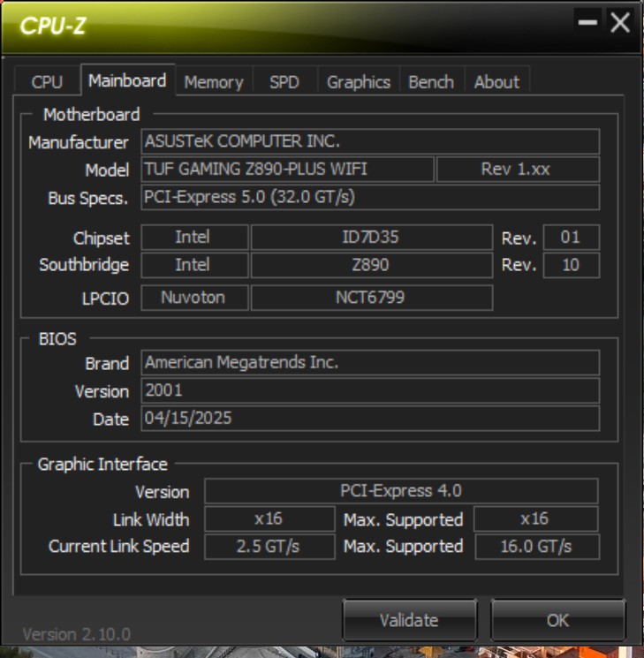Click the Current Link Speed 2.5 GT/s field
644x658 pixels.
pyautogui.click(x=269, y=547)
